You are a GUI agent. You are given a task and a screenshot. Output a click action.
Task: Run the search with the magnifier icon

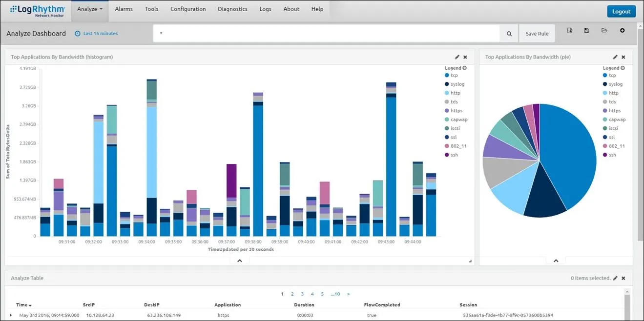(x=508, y=33)
